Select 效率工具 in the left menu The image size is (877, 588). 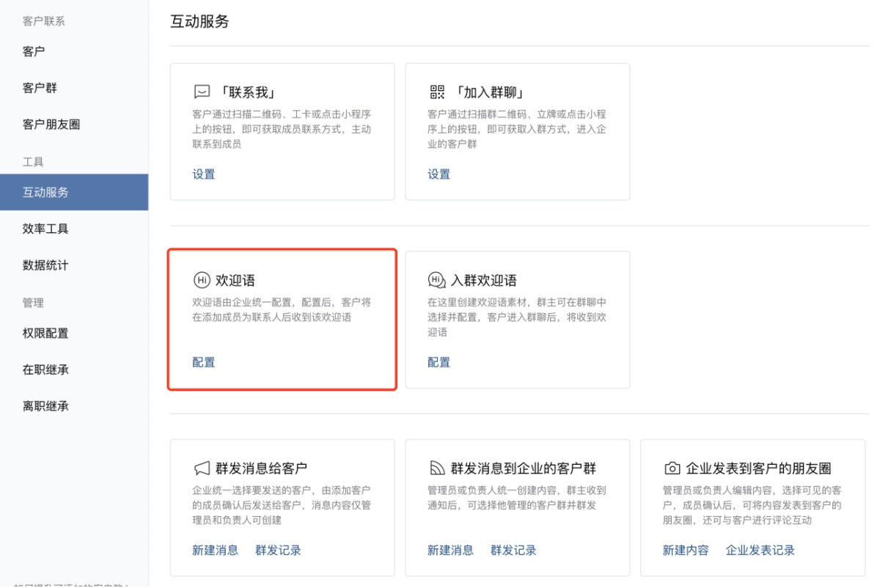coord(45,229)
